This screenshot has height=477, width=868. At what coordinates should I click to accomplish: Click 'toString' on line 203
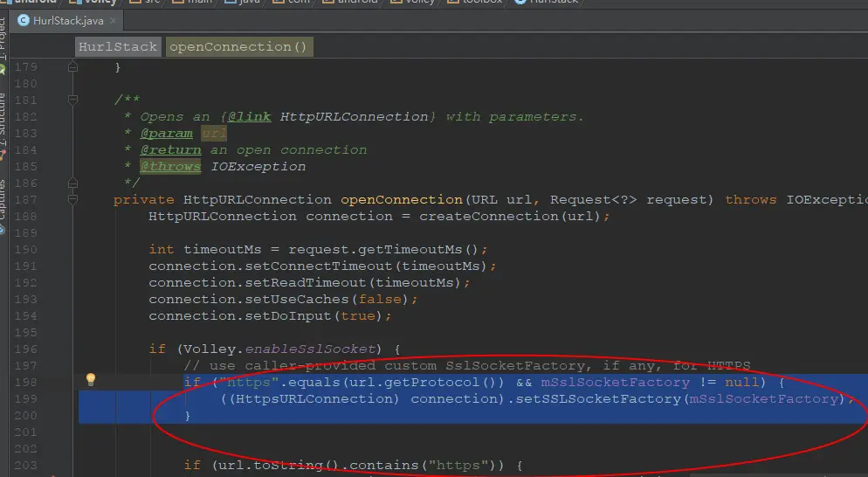tap(288, 466)
